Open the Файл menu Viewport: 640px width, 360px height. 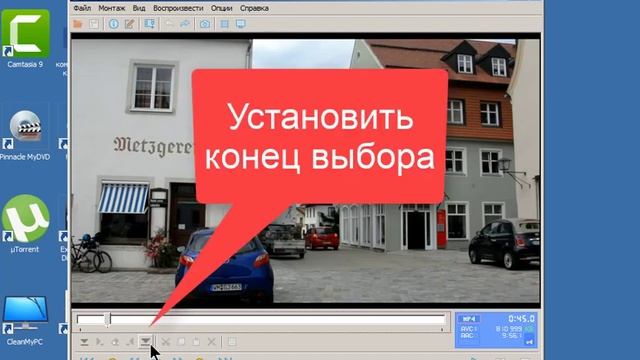[x=82, y=8]
